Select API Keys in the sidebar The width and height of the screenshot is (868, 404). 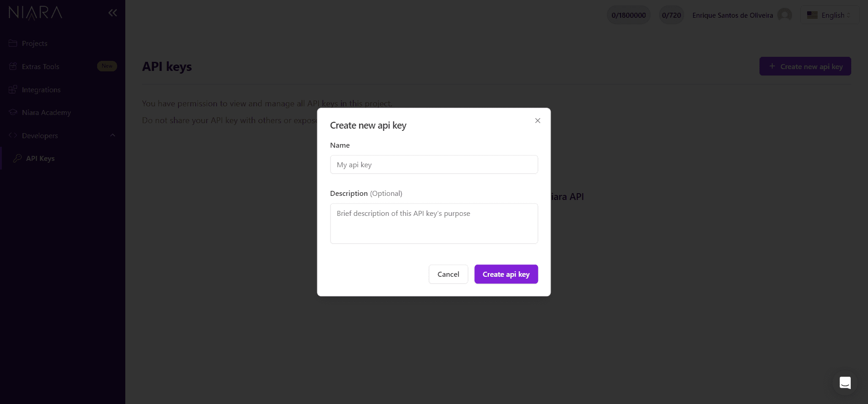pyautogui.click(x=41, y=158)
